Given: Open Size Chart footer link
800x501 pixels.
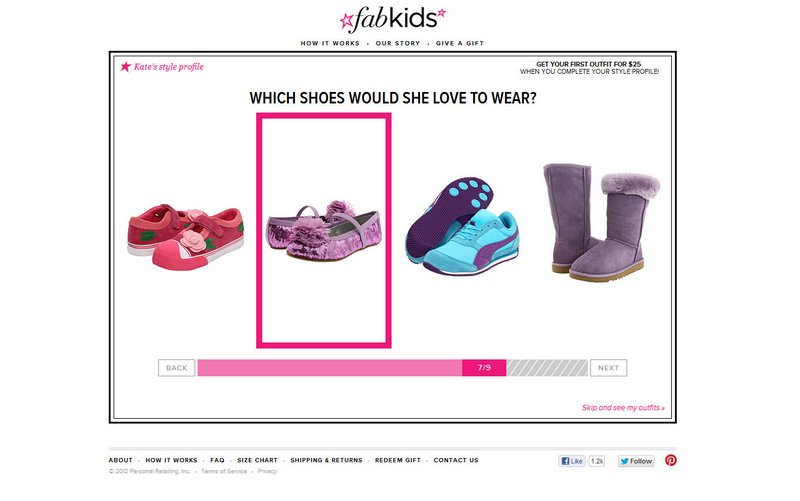Looking at the screenshot, I should (257, 460).
